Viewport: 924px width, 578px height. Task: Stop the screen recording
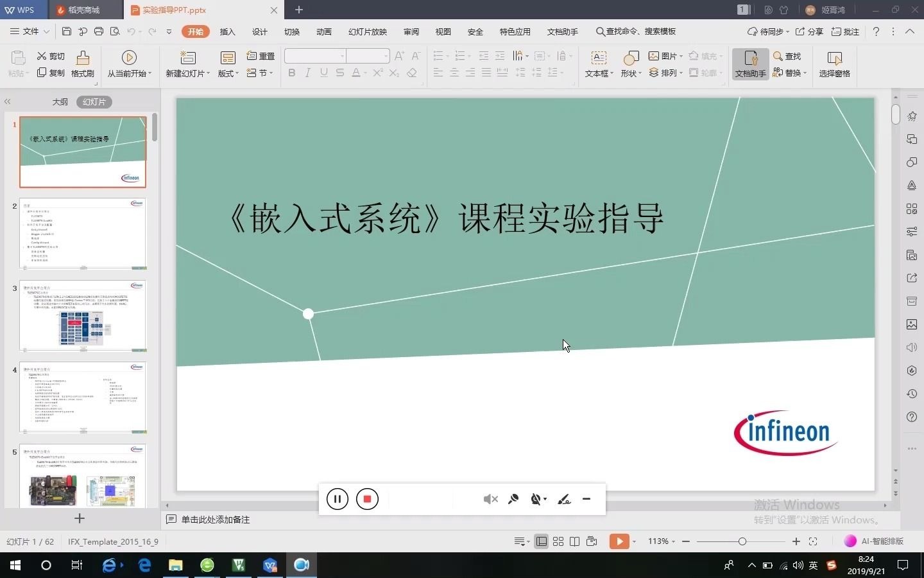(367, 499)
